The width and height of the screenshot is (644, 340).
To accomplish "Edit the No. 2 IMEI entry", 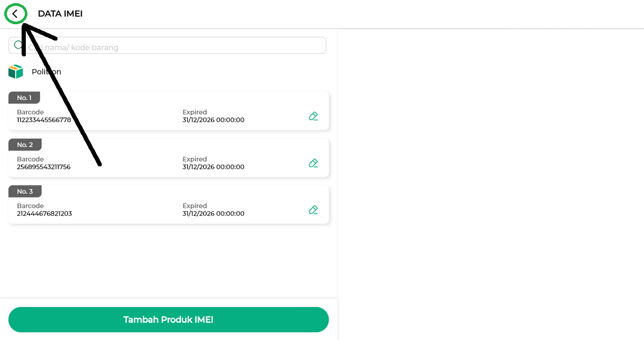I will point(313,163).
